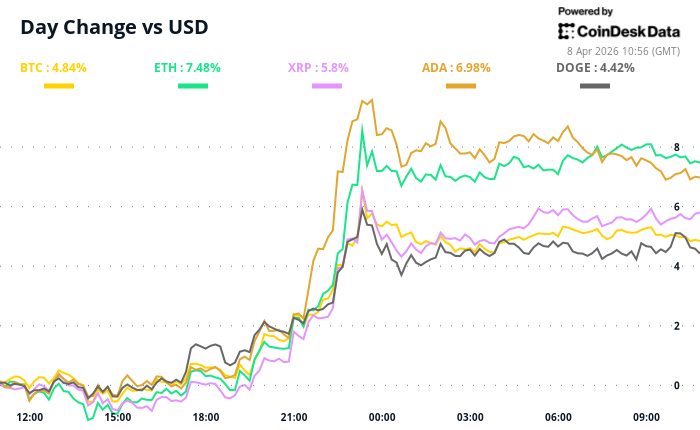Click the CoinDesk Data brand text

(629, 31)
